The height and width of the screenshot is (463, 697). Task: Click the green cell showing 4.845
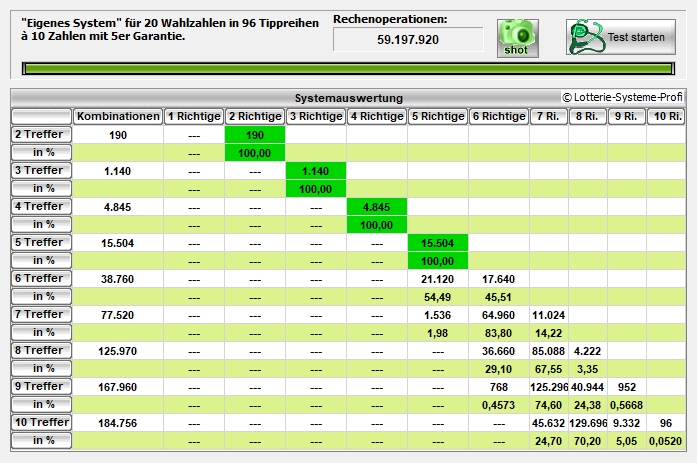tap(377, 207)
